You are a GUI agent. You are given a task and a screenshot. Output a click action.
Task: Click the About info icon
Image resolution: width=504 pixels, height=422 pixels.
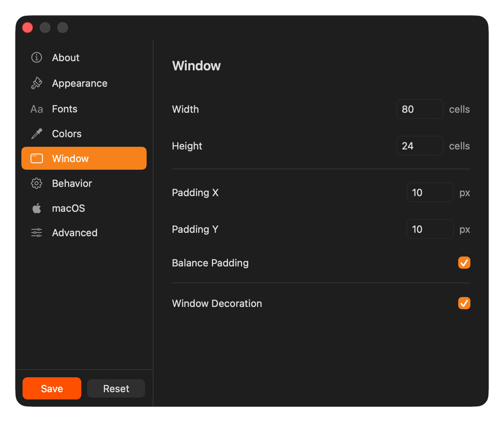click(36, 57)
